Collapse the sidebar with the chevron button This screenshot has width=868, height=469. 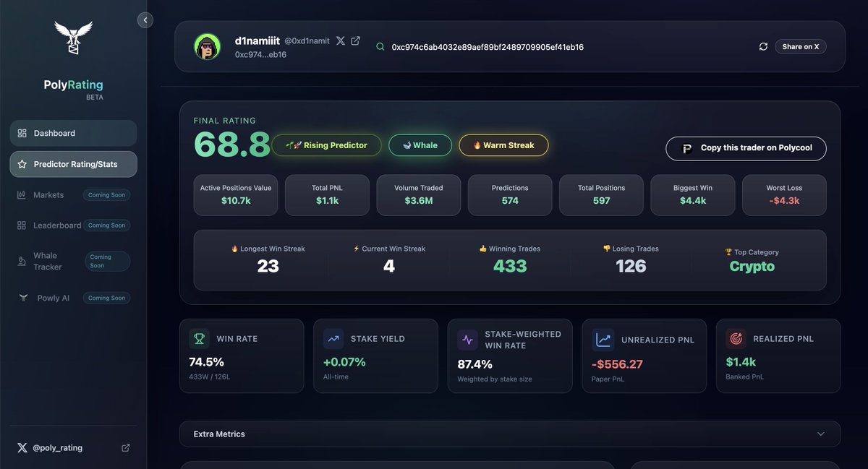pos(145,20)
